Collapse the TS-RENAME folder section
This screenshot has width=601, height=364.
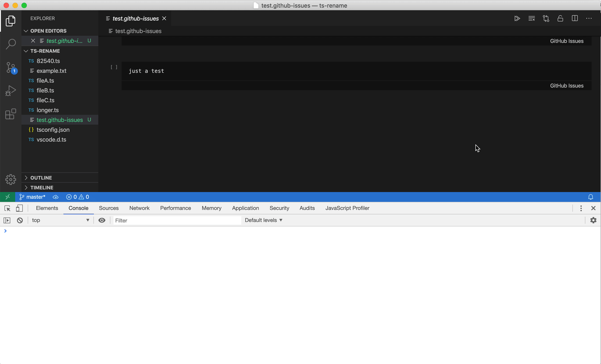(x=60, y=51)
